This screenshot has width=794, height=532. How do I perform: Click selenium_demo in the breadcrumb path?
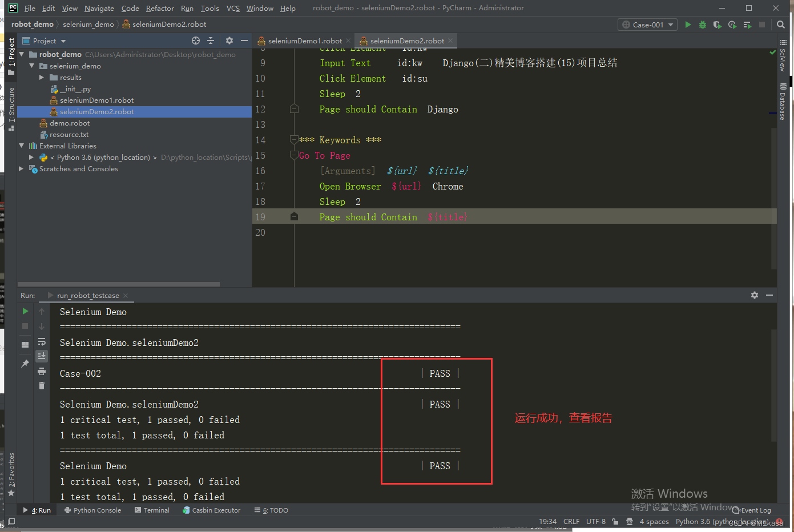tap(88, 24)
